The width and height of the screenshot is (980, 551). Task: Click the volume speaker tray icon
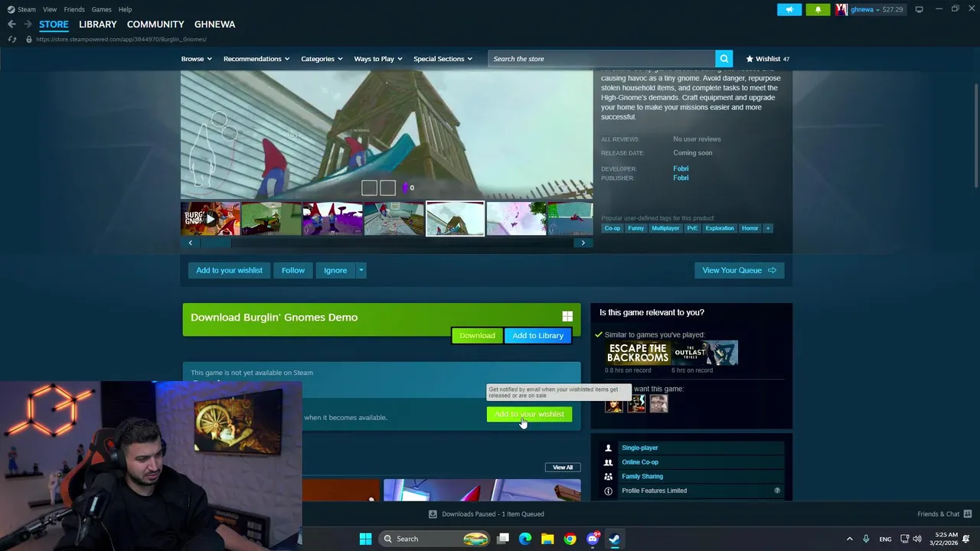point(917,539)
